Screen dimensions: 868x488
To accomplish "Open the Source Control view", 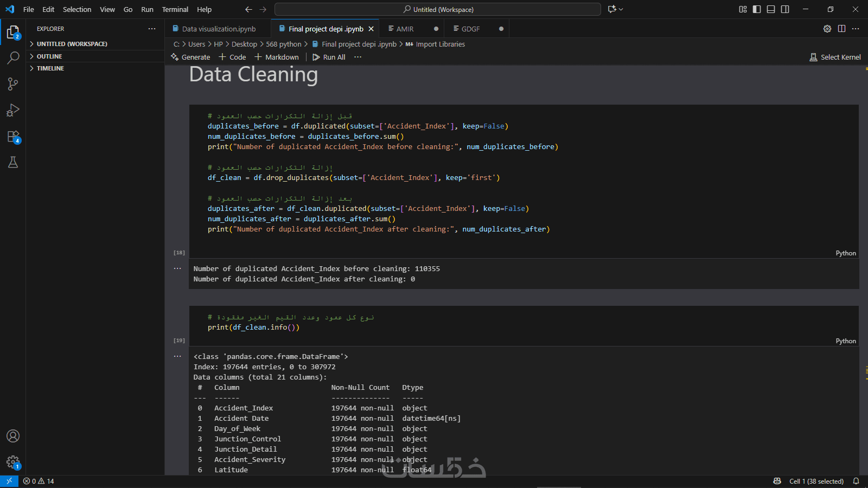I will click(x=13, y=84).
